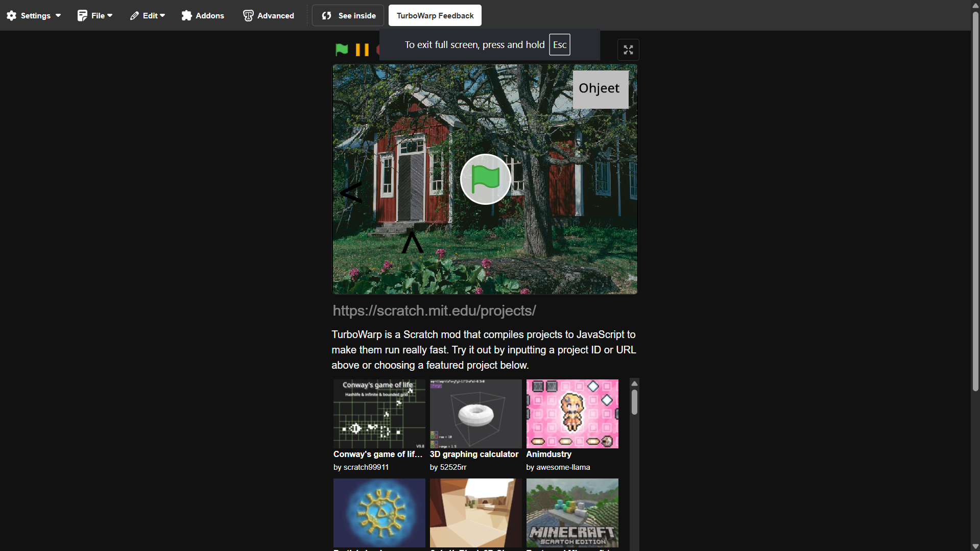Click author text by awesome-llama
Image resolution: width=980 pixels, height=551 pixels.
tap(558, 467)
